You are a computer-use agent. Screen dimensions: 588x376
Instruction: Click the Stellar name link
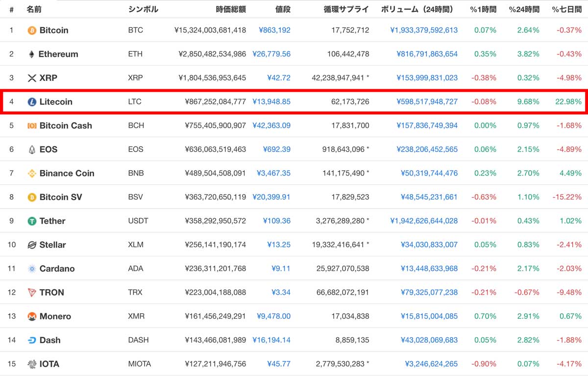click(x=53, y=245)
